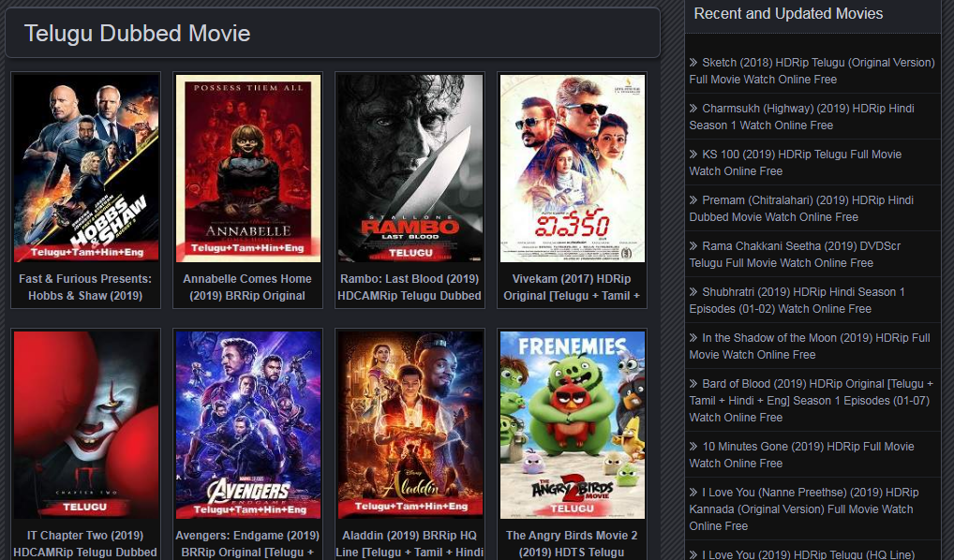Screen dimensions: 954x560
Task: Click the 'Recent and Updated Movies' heading
Action: click(x=788, y=13)
